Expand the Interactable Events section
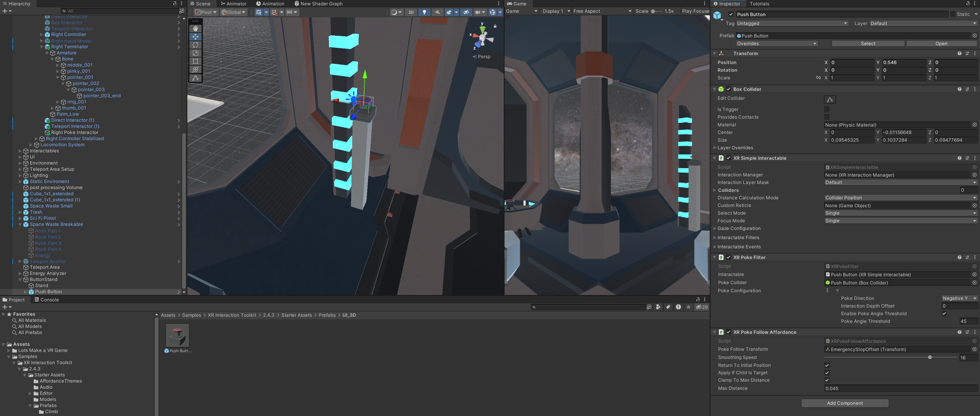 pyautogui.click(x=739, y=247)
